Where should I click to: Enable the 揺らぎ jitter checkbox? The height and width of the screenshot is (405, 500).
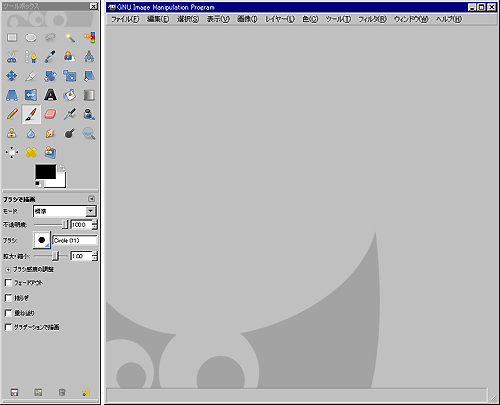pyautogui.click(x=8, y=298)
